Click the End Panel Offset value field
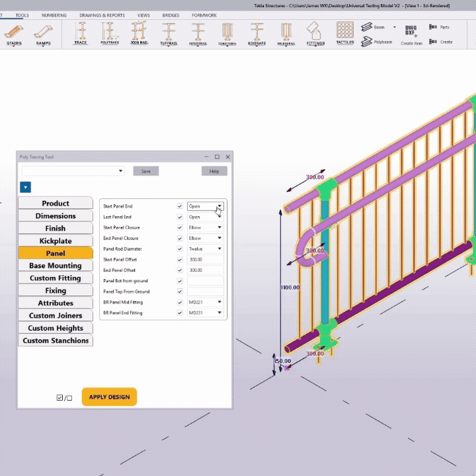 click(206, 270)
